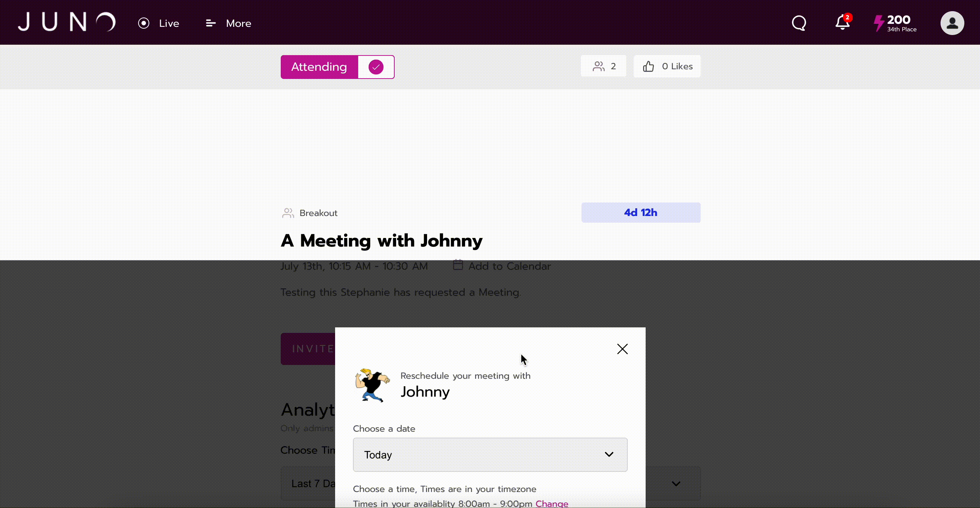Click the Change availability link
Image resolution: width=980 pixels, height=508 pixels.
point(552,504)
